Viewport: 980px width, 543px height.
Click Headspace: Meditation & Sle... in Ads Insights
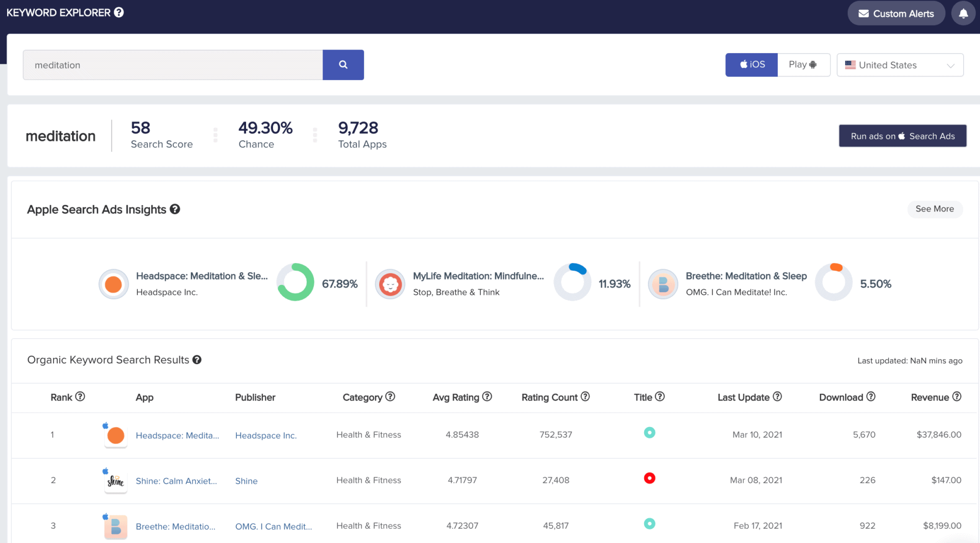(202, 276)
